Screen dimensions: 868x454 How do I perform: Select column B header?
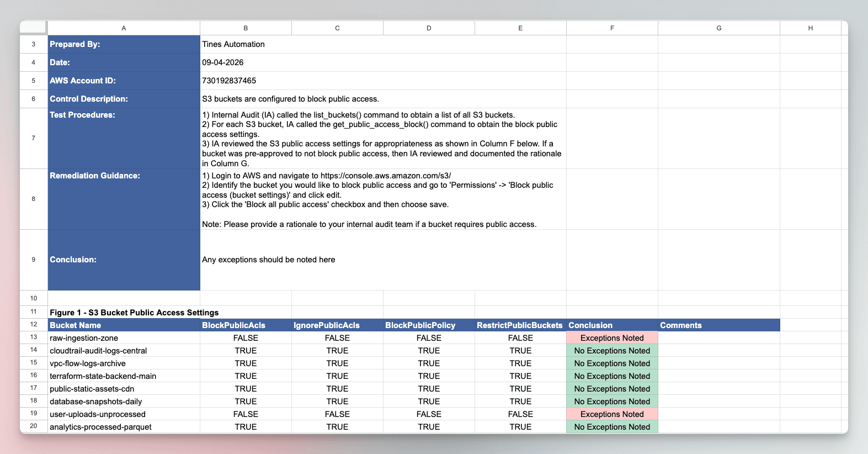[246, 28]
